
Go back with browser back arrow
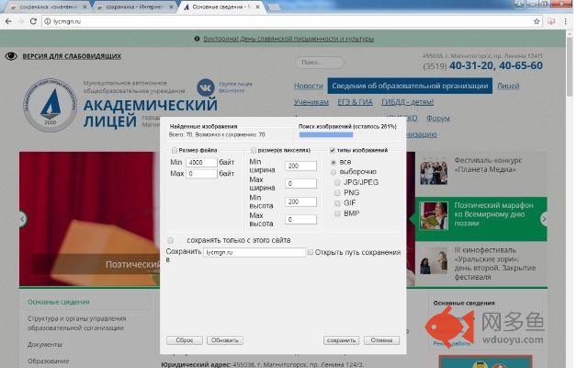[8, 21]
